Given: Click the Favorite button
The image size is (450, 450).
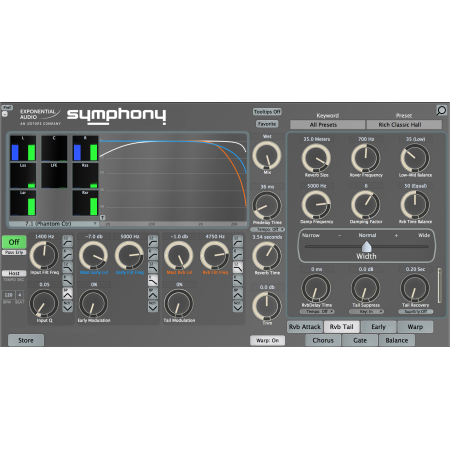Looking at the screenshot, I should coord(267,124).
